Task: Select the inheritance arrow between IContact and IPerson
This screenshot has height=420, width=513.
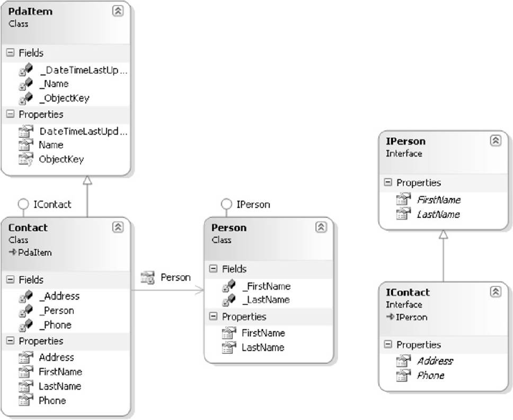Action: pos(444,256)
